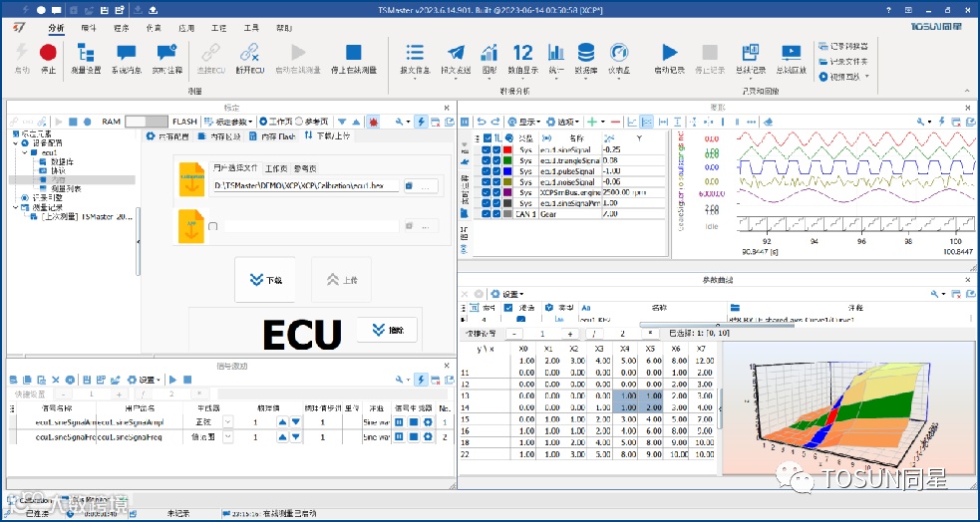The image size is (980, 522).
Task: Uncheck first checkbox of ecu1.sineSignal row
Action: [x=487, y=149]
